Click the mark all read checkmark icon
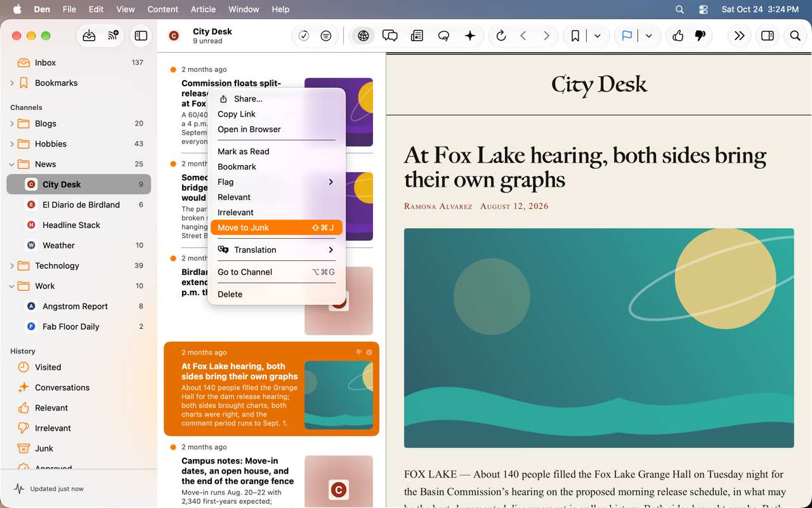 pyautogui.click(x=304, y=36)
